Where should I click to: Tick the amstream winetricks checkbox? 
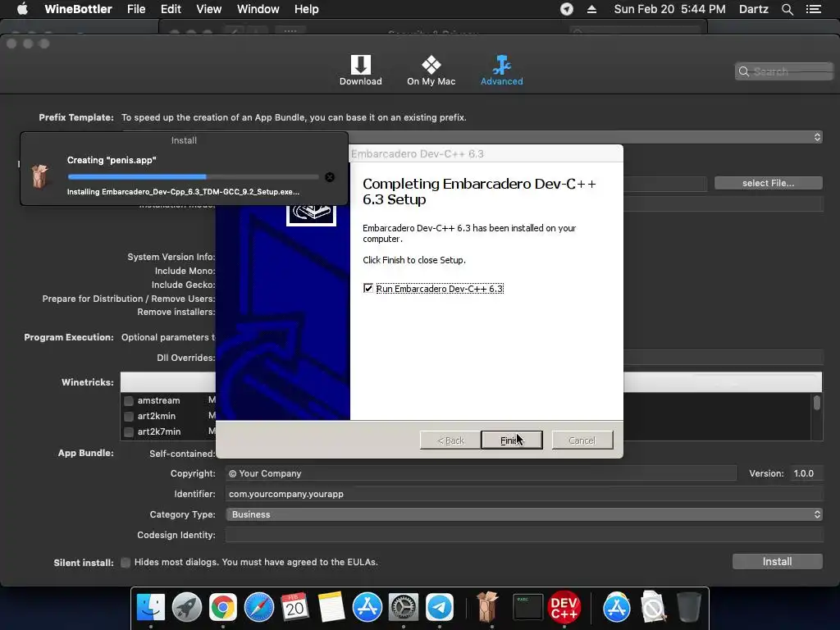[129, 400]
